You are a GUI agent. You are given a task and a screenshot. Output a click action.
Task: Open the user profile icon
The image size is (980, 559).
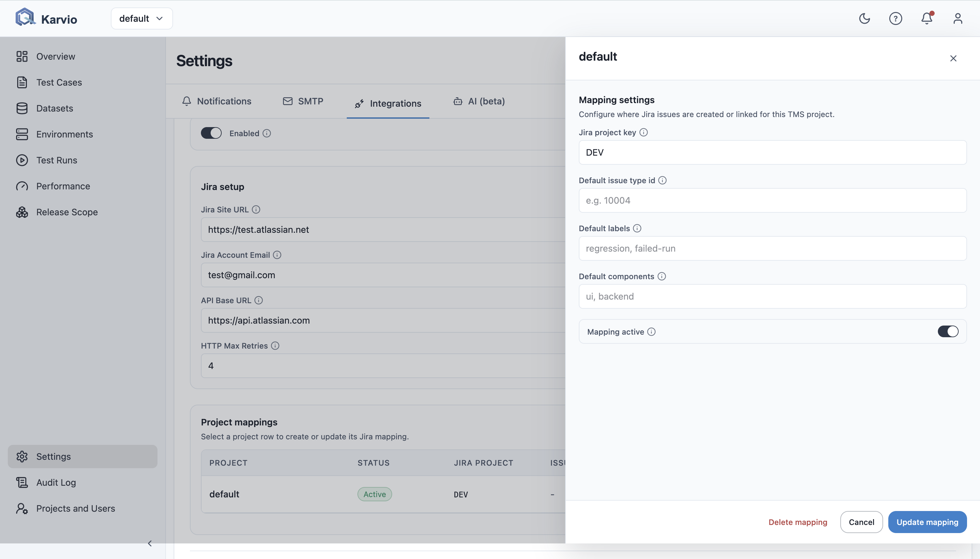click(x=958, y=18)
